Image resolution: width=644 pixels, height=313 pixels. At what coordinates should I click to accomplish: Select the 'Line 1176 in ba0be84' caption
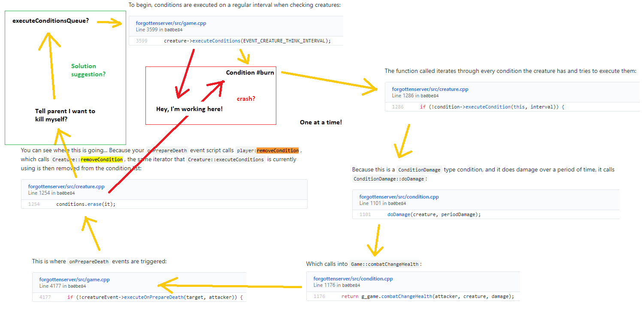point(337,285)
